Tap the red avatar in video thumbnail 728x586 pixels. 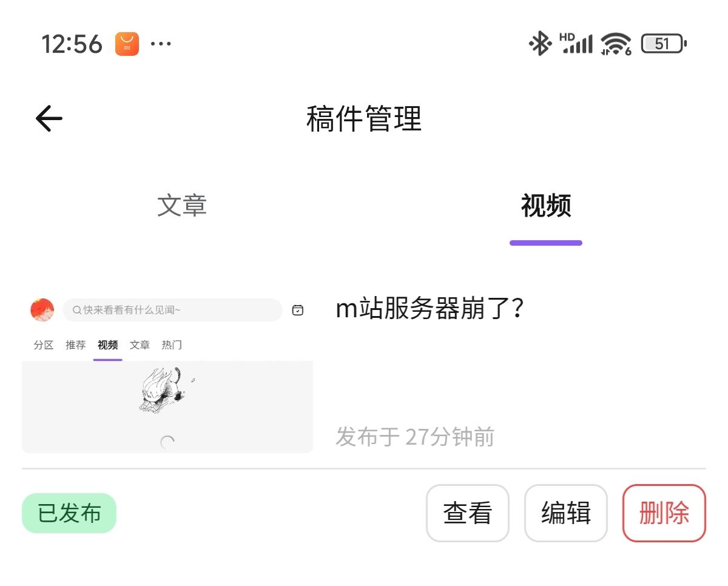42,310
